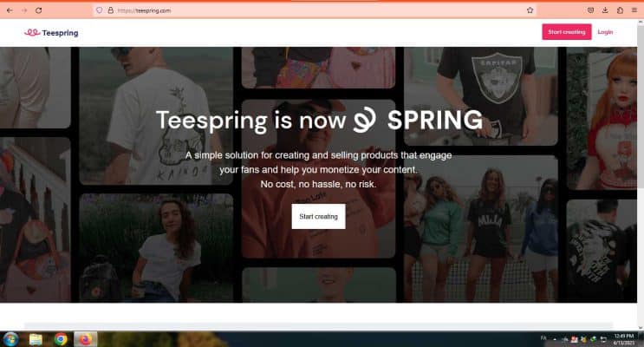Viewport: 644px width, 347px height.
Task: Click the Pocket save icon in toolbar
Action: [x=590, y=10]
